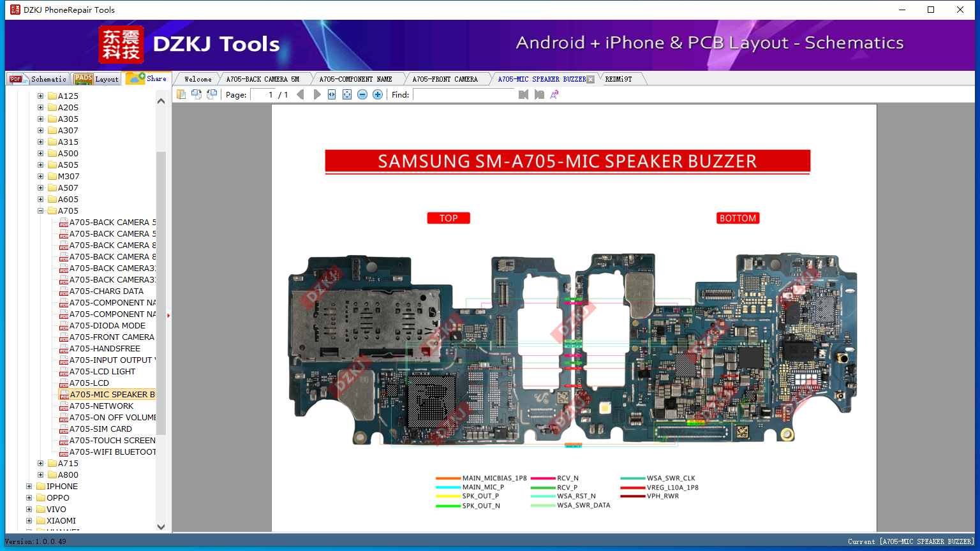Click the find next icon
The height and width of the screenshot is (551, 980).
(539, 94)
